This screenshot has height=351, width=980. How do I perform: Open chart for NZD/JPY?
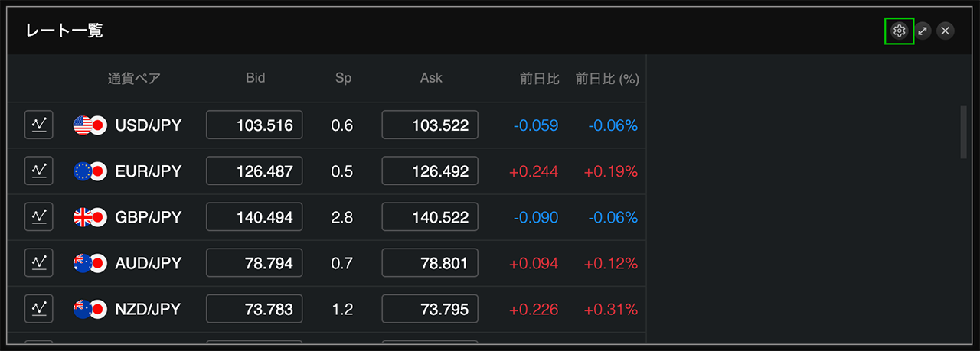[39, 309]
